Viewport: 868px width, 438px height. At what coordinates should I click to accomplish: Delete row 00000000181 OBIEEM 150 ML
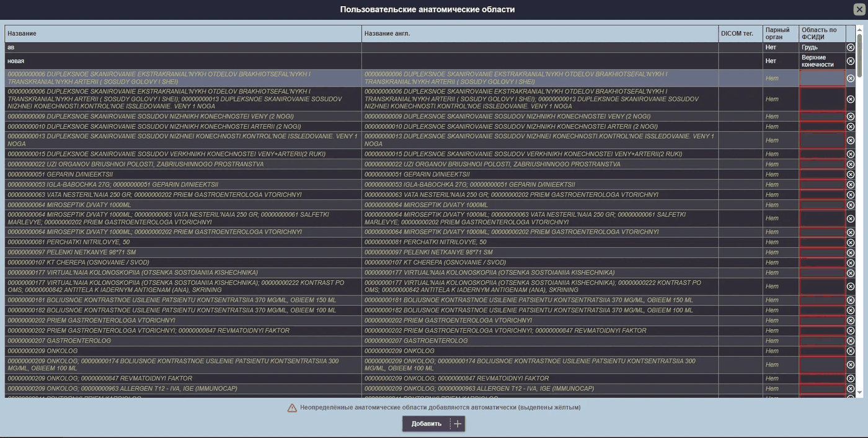[x=851, y=300]
